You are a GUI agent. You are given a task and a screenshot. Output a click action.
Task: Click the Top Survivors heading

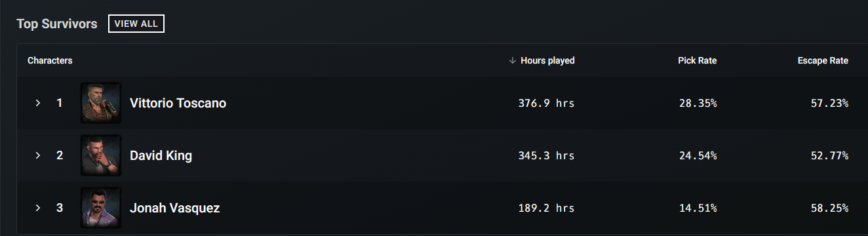pos(57,24)
